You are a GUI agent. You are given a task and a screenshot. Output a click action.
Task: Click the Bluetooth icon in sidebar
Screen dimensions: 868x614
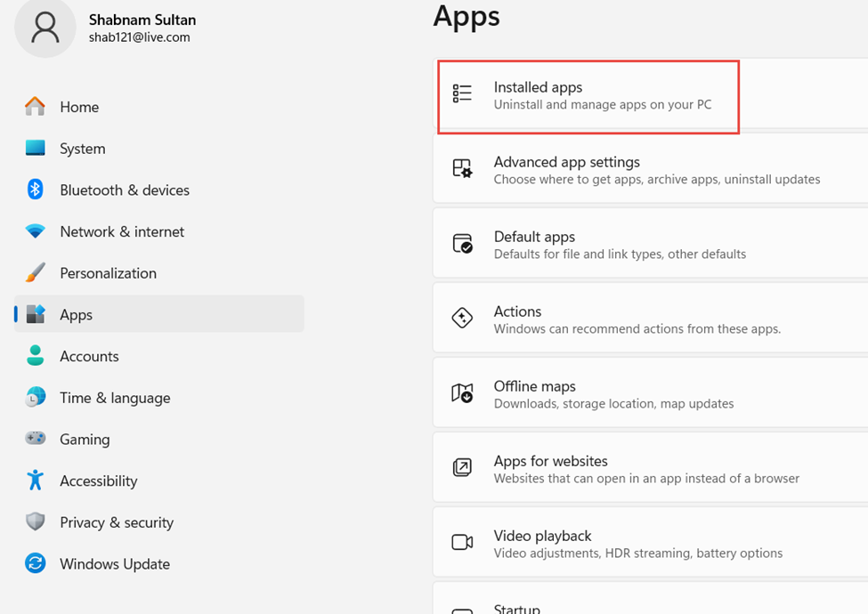point(35,190)
